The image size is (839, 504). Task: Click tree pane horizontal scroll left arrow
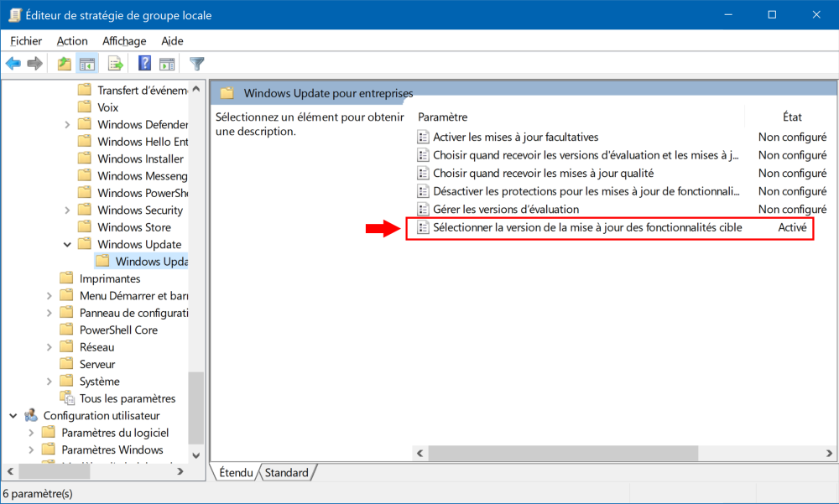10,471
